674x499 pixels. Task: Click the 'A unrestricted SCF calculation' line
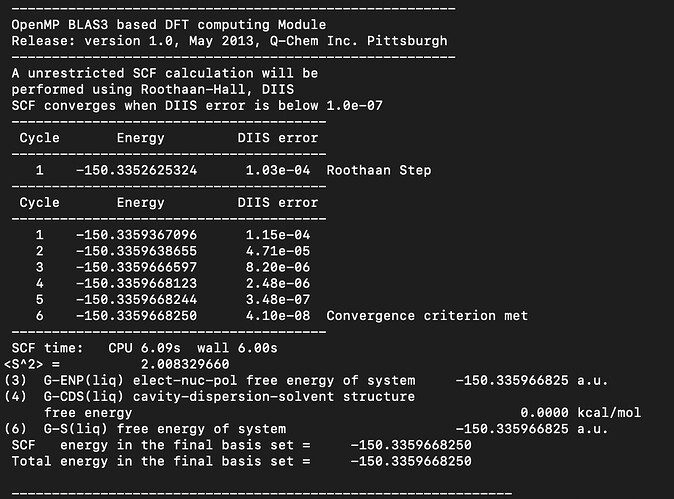click(x=165, y=73)
